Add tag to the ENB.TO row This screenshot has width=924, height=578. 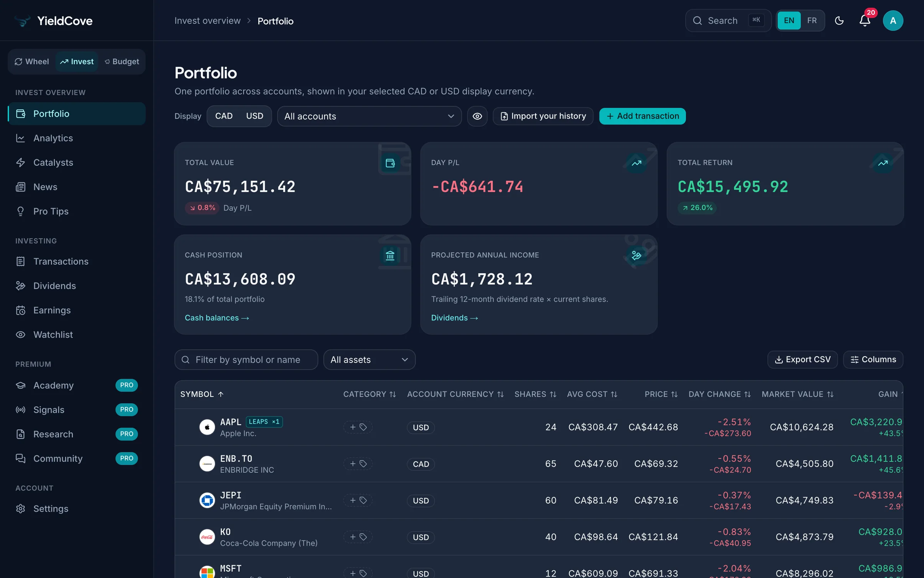358,464
